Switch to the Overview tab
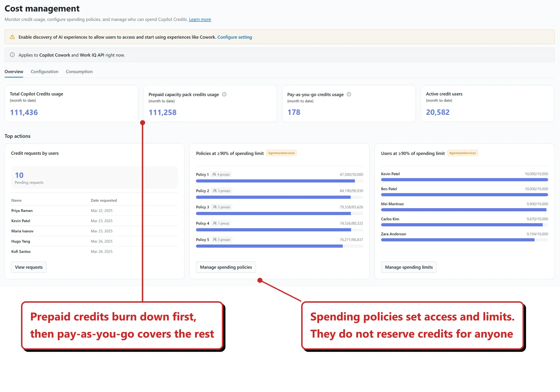The width and height of the screenshot is (560, 392). [14, 71]
